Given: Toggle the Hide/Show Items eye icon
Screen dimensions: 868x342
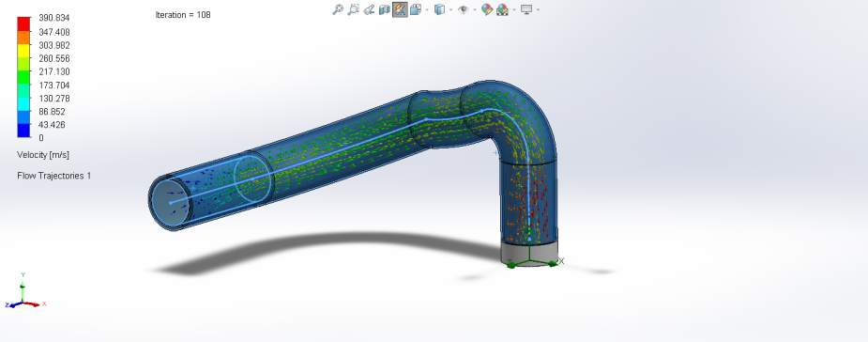Looking at the screenshot, I should tap(464, 9).
